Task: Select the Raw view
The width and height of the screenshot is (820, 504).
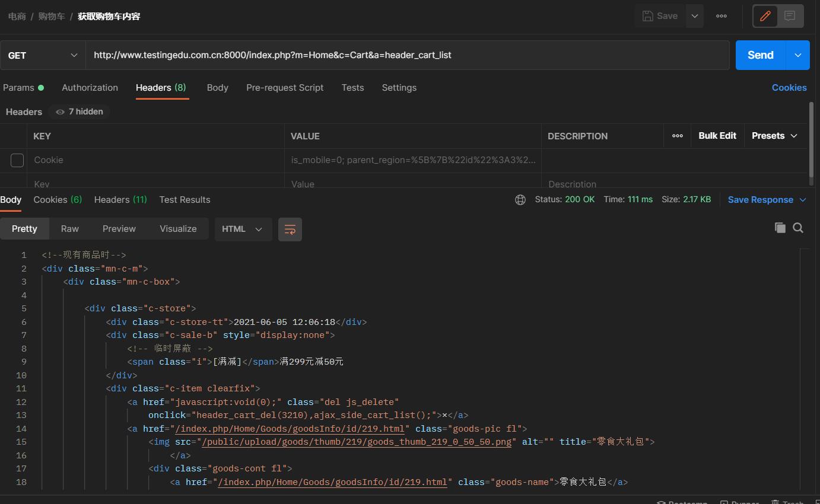Action: pos(70,229)
